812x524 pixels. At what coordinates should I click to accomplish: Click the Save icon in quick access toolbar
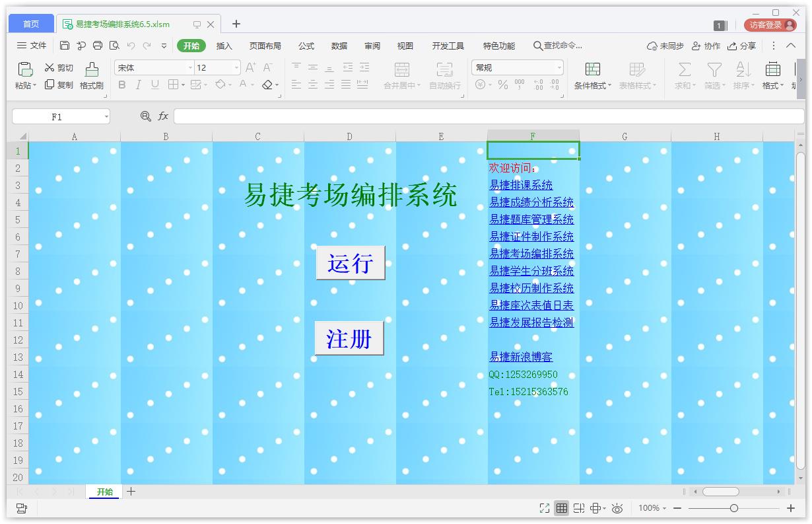[x=65, y=46]
